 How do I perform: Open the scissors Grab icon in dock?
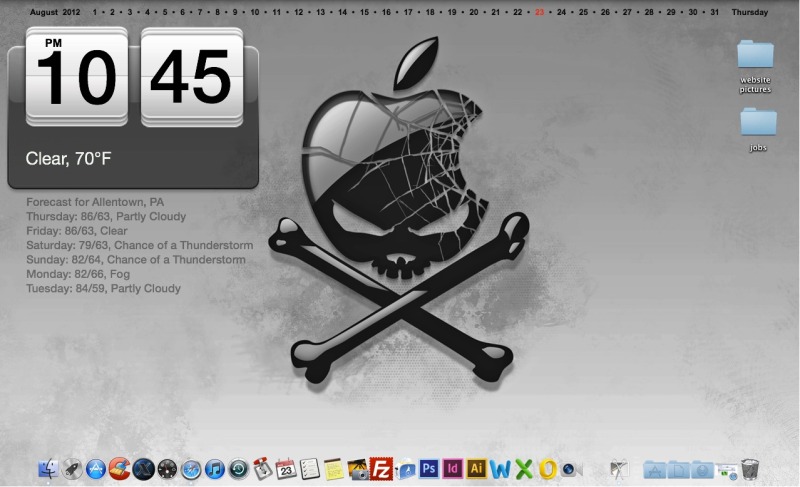619,469
